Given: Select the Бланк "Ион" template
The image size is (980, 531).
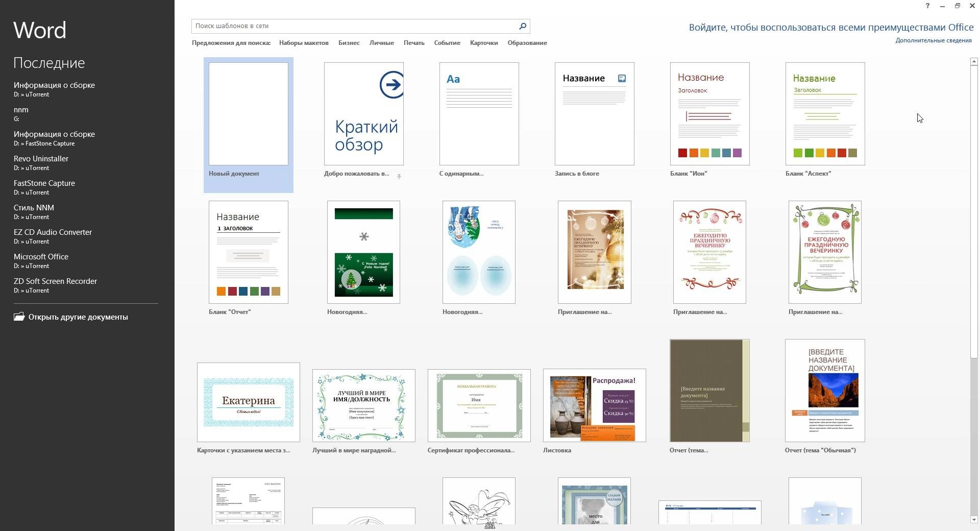Looking at the screenshot, I should [710, 114].
